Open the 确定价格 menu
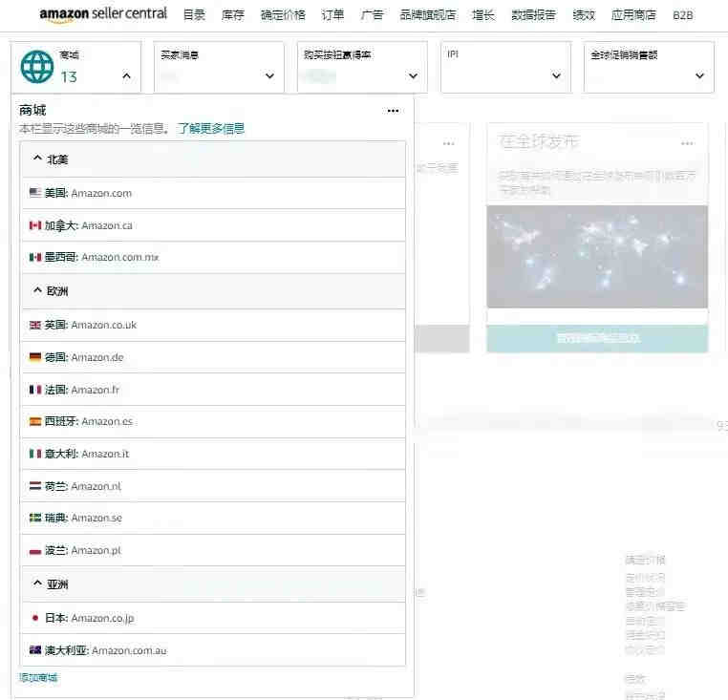The image size is (728, 700). (283, 15)
